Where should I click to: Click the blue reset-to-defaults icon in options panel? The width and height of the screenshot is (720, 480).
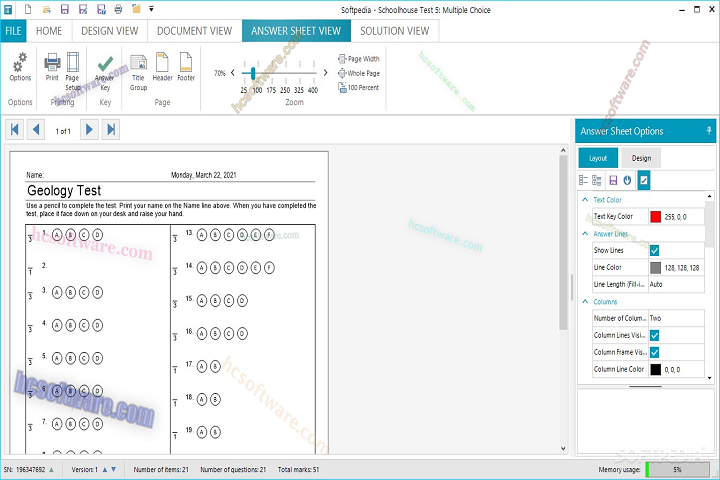627,180
